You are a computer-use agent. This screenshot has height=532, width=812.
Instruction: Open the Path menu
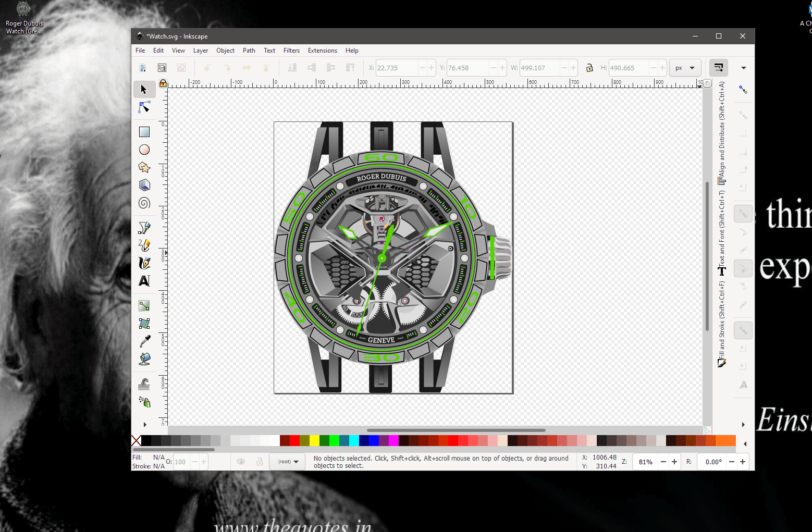pos(249,51)
